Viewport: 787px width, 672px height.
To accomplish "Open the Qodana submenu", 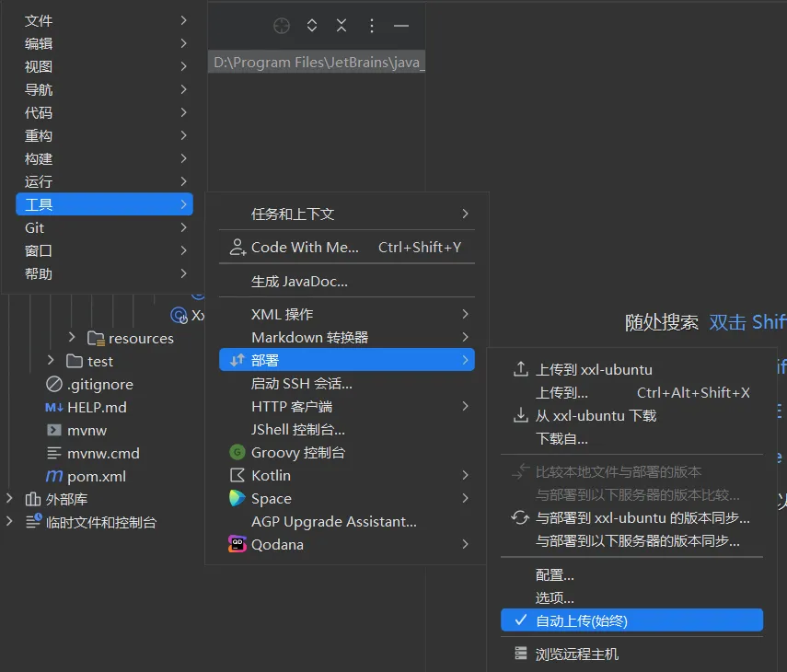I will 347,544.
